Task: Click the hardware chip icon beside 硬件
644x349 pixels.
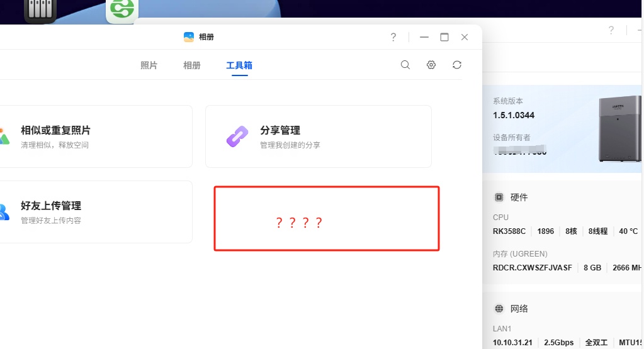Action: point(499,197)
